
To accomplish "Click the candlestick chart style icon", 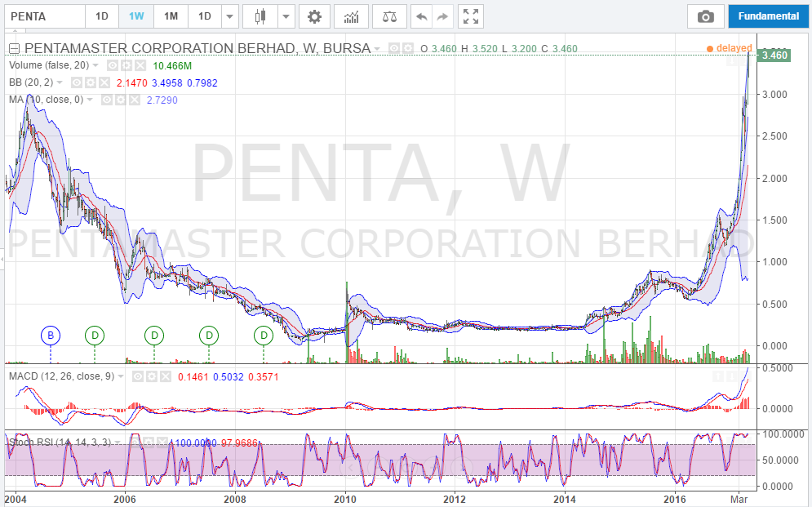I will pos(260,16).
